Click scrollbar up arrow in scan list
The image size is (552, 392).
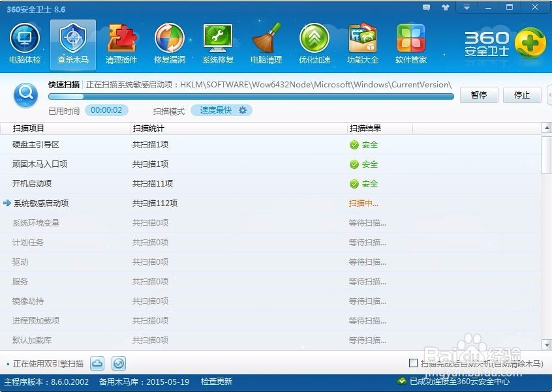547,128
